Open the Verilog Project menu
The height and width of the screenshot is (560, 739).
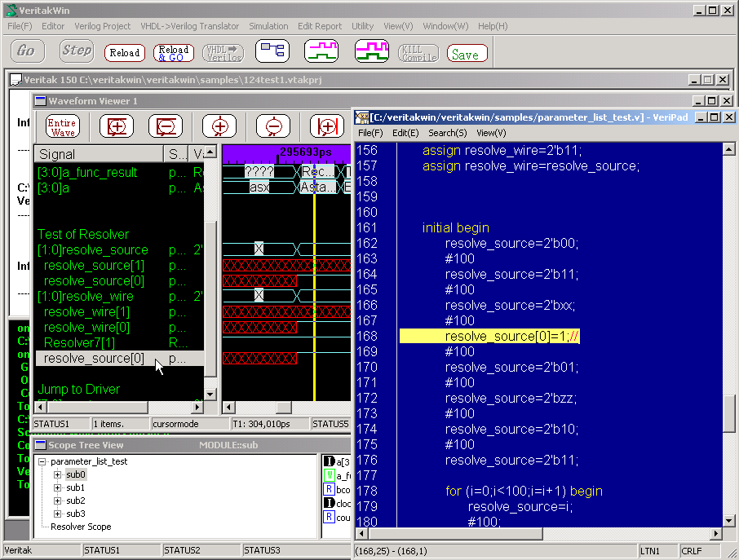coord(102,26)
